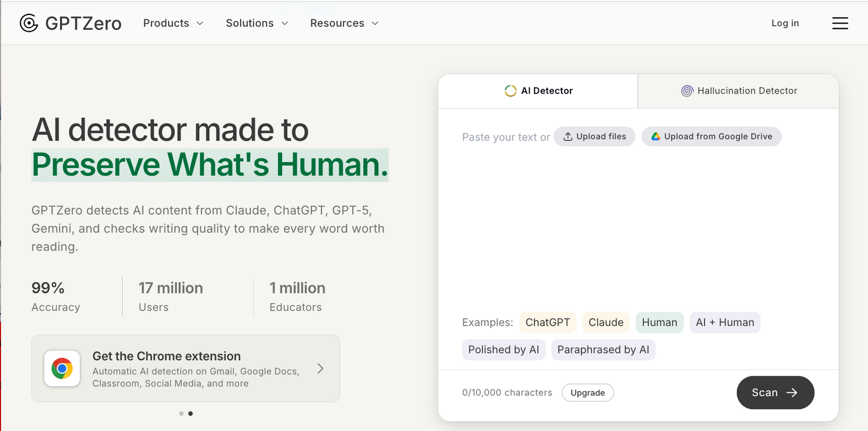Select the first carousel dot

tap(181, 413)
